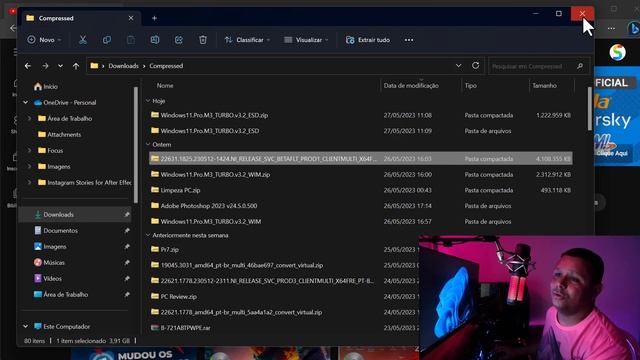Click the file list vertical scrollbar
Screen dimensions: 640x360
589,109
